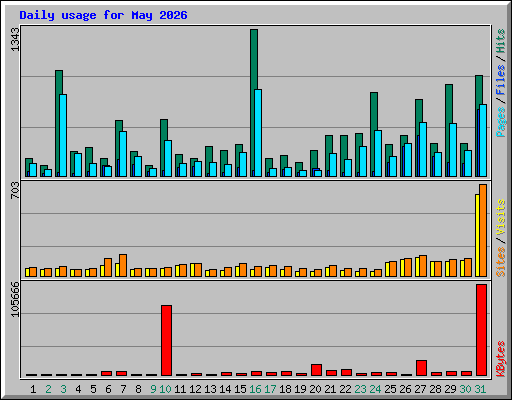Screen dimensions: 512x400
Task: Click day 19 on the date axis
Action: point(300,389)
